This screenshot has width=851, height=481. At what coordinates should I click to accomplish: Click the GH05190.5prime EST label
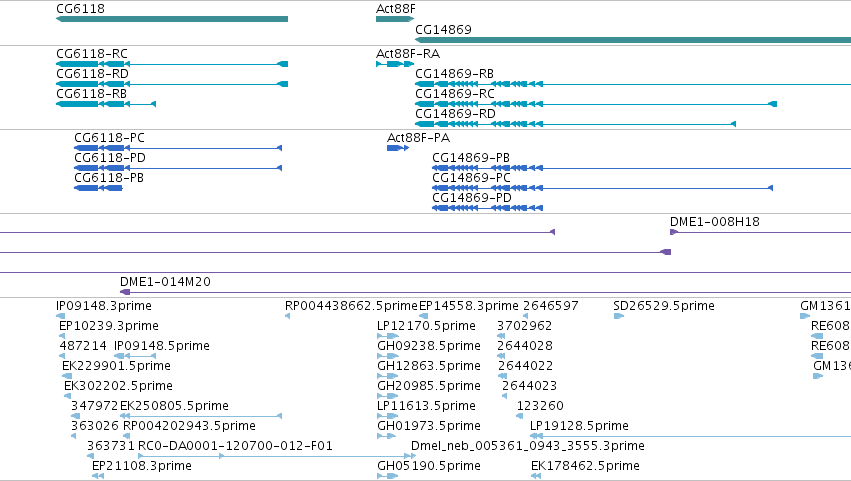pyautogui.click(x=429, y=466)
